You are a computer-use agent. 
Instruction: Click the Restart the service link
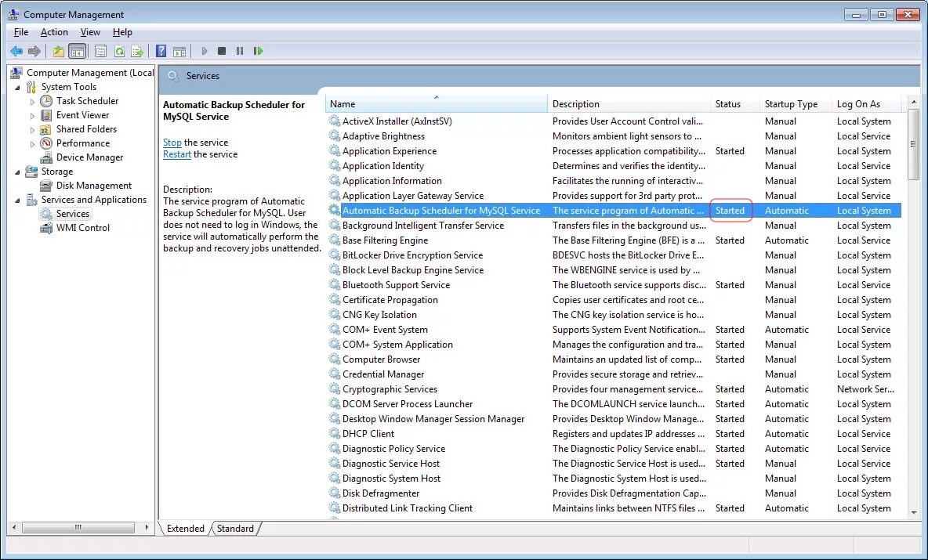coord(176,154)
